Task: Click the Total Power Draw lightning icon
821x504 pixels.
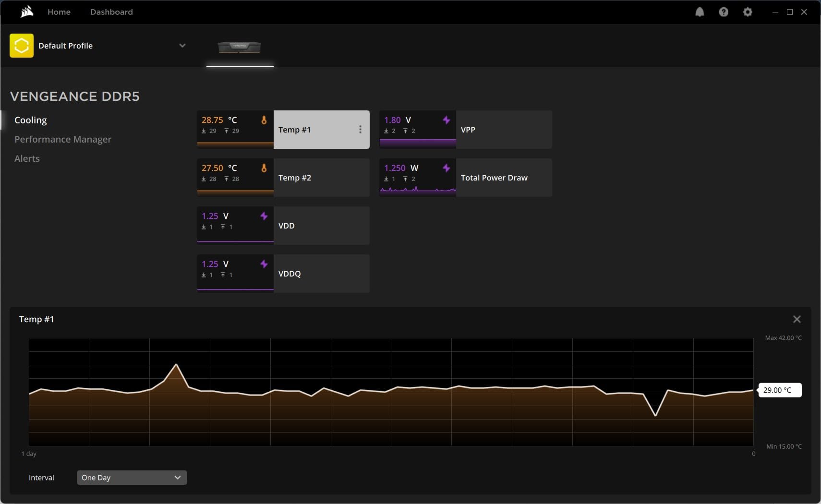Action: [x=446, y=168]
